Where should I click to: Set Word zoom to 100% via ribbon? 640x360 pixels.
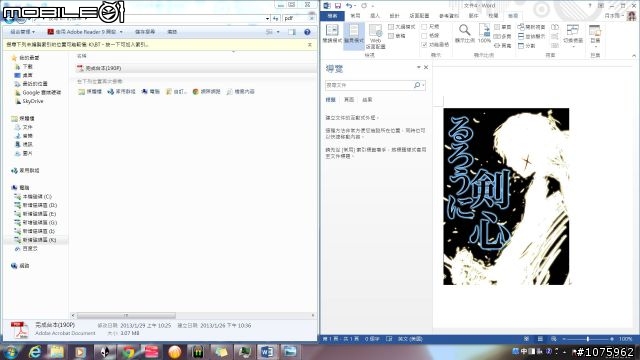484,33
